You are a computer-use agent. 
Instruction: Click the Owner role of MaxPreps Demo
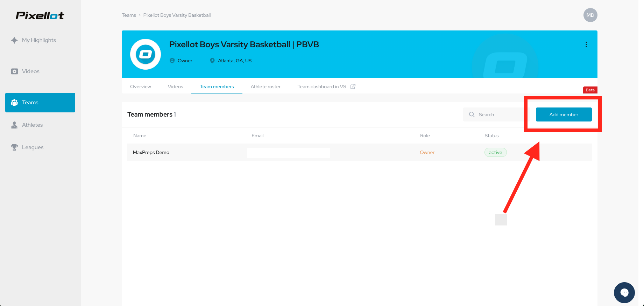point(427,152)
